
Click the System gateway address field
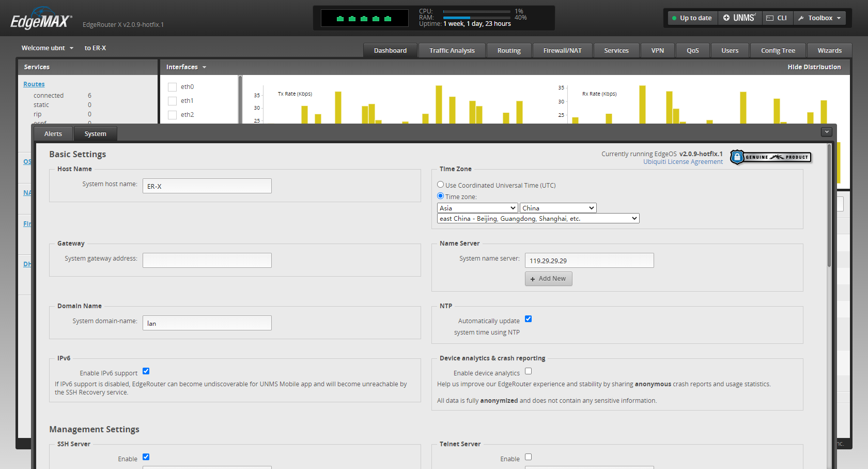[x=207, y=261]
